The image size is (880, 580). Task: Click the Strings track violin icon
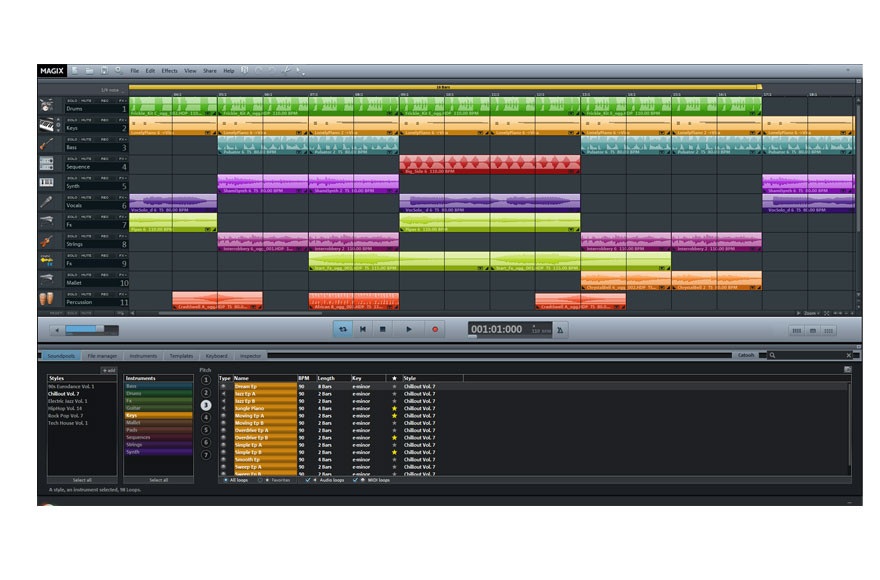pyautogui.click(x=47, y=241)
